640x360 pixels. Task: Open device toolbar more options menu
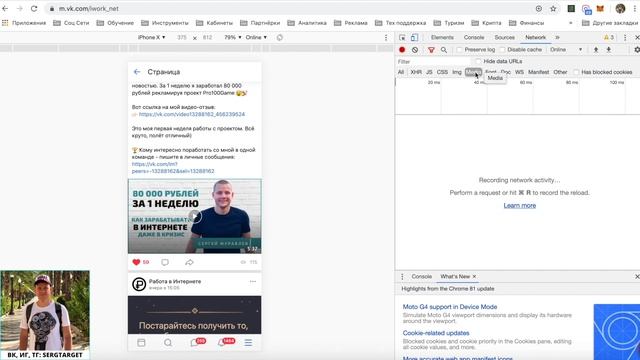coord(386,38)
